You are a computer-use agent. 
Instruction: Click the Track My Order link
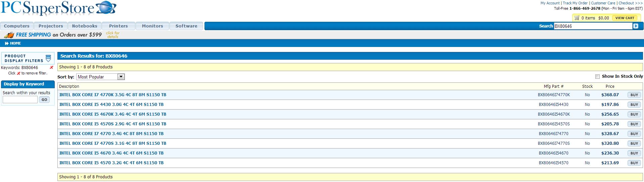(575, 3)
